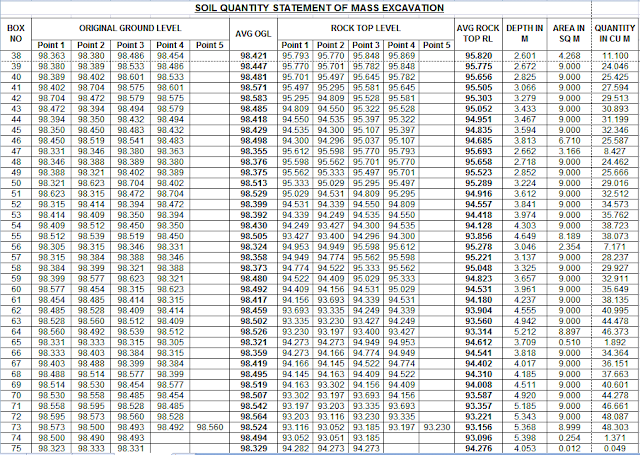
Task: Select box number 60 cell
Action: tap(16, 289)
